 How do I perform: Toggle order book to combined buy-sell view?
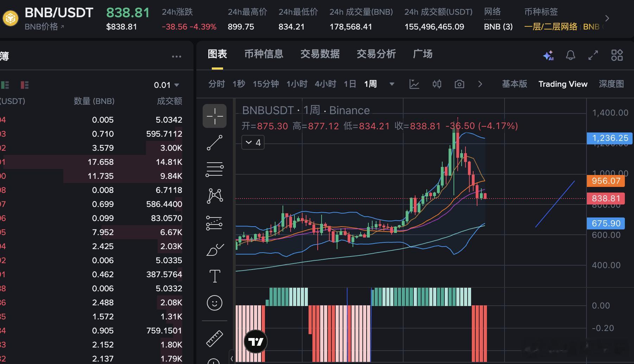point(5,85)
